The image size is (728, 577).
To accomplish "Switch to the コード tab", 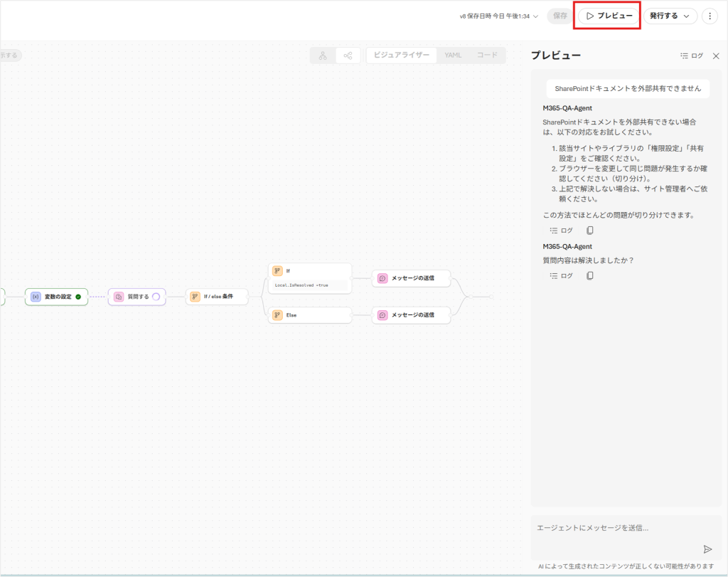I will click(487, 55).
